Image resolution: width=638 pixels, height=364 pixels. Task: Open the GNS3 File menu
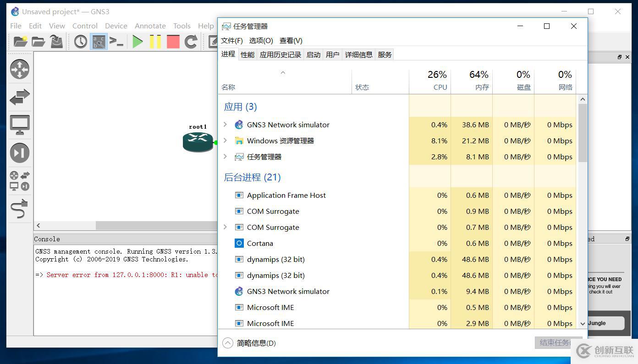[x=16, y=26]
